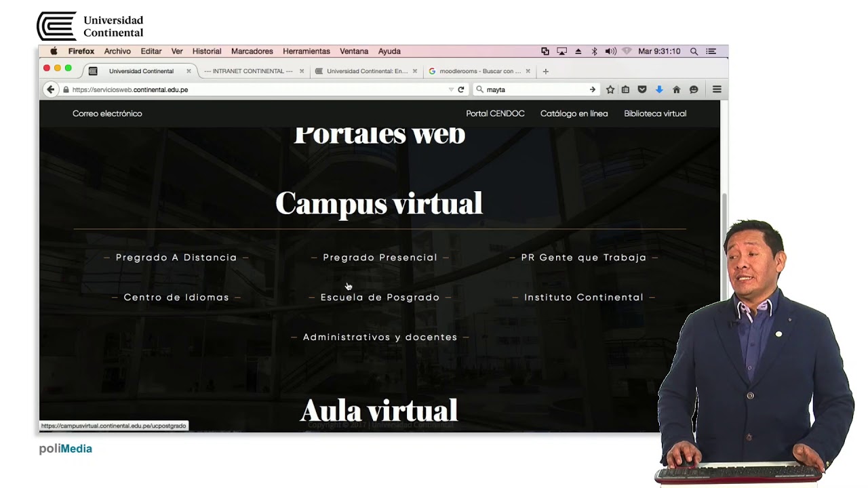Viewport: 868px width, 488px height.
Task: Open the Biblioteca virtual link
Action: 655,114
